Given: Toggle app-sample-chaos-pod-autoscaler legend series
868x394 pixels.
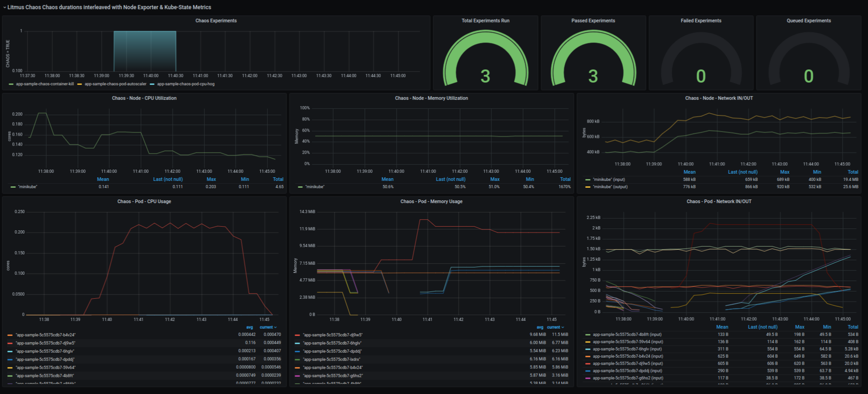Looking at the screenshot, I should 115,84.
